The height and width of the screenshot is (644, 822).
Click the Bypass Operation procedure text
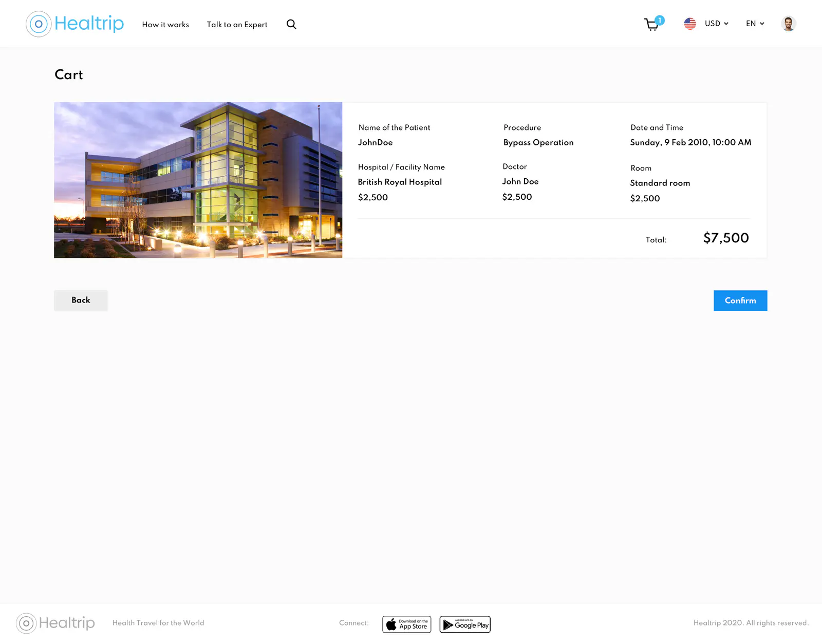tap(538, 143)
